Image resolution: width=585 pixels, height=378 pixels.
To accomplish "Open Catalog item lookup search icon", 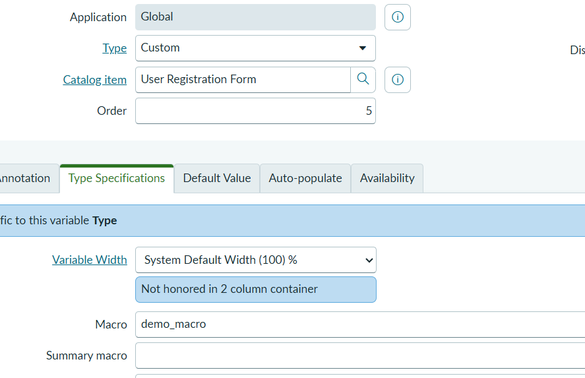I will click(363, 79).
